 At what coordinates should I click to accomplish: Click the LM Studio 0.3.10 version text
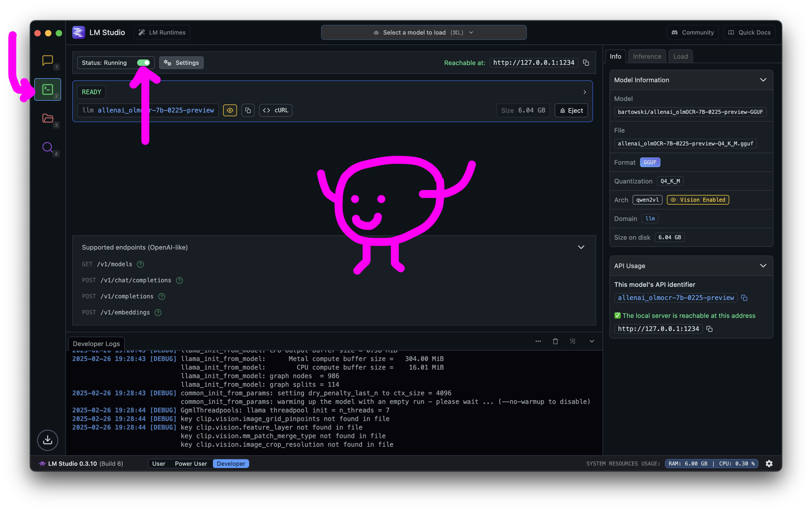(x=73, y=463)
